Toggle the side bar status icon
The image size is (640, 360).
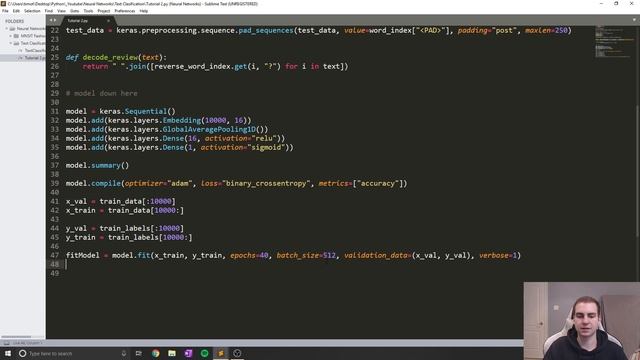(7, 343)
